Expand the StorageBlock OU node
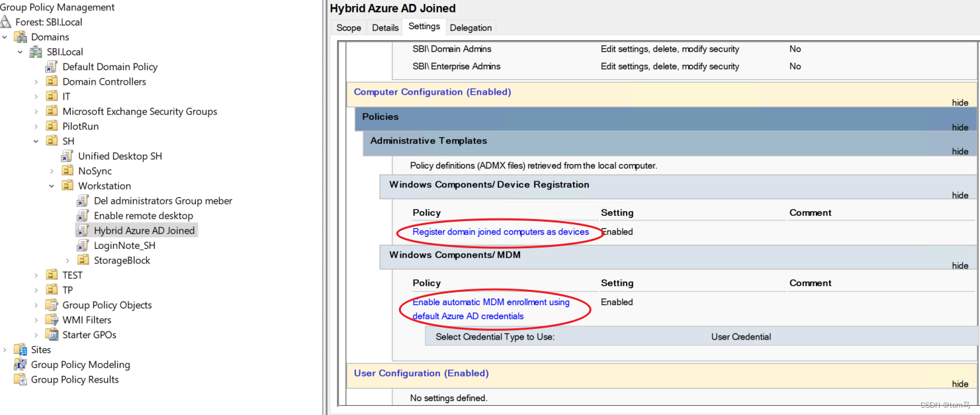This screenshot has width=980, height=415. 67,261
